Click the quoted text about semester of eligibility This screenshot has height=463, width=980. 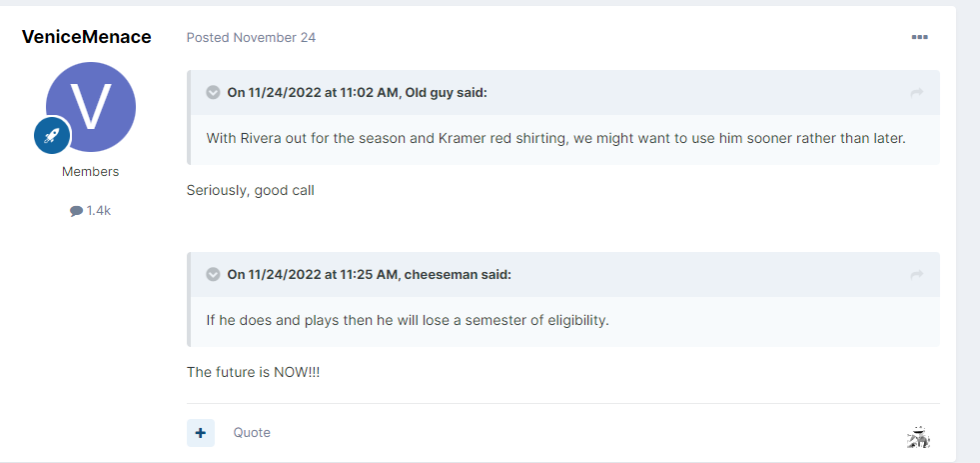point(408,320)
